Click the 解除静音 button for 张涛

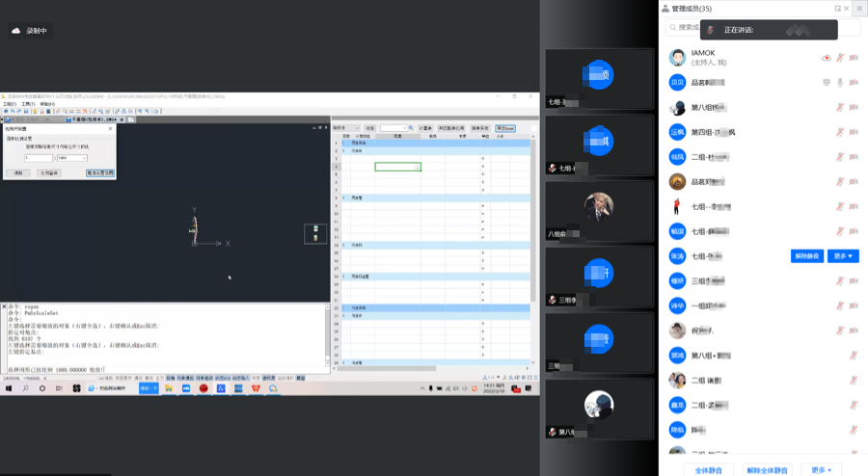point(807,256)
